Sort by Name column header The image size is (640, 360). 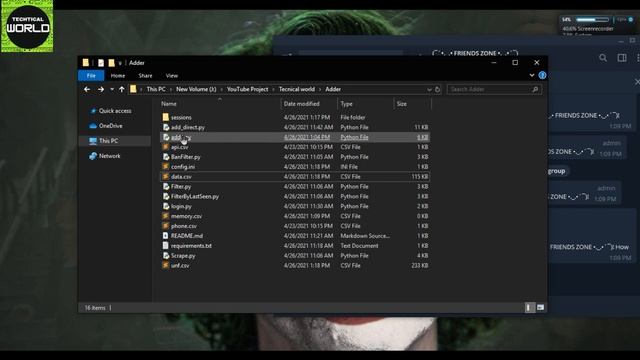(x=169, y=104)
